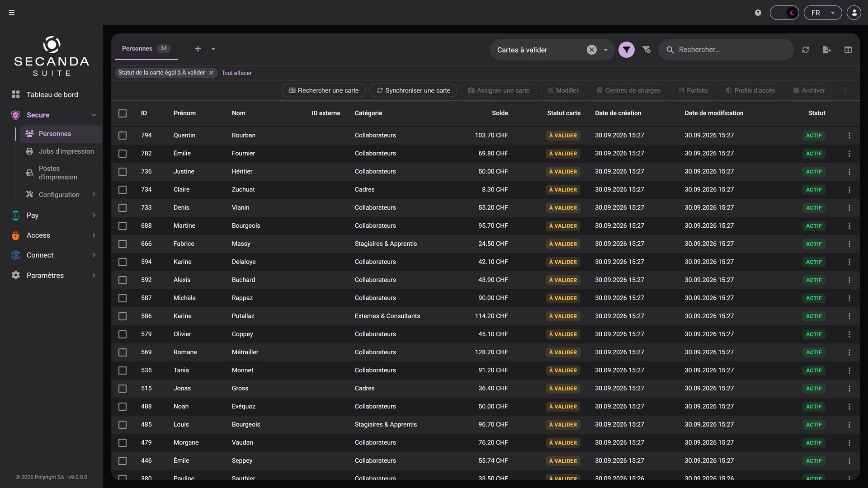The height and width of the screenshot is (488, 868).
Task: Clear the Cartes à valider filter selection
Action: tap(592, 50)
